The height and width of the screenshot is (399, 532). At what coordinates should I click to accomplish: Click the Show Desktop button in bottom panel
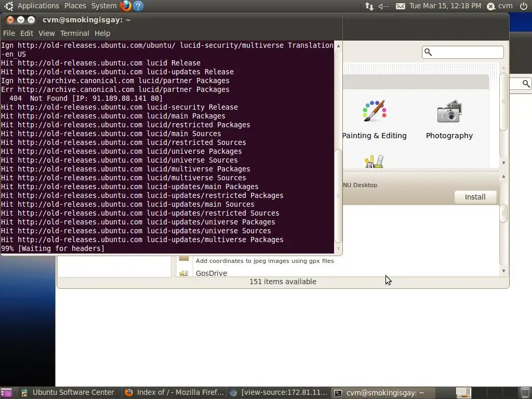[6, 393]
